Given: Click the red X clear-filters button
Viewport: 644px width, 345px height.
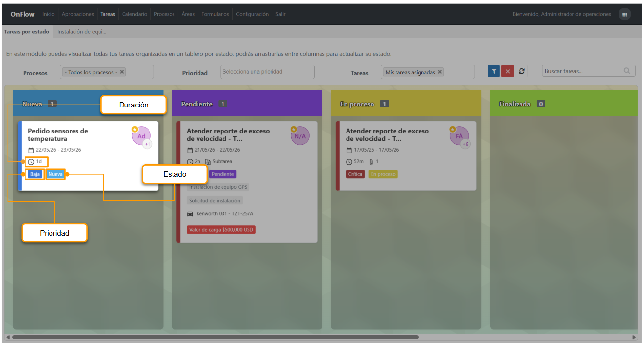Looking at the screenshot, I should 507,71.
